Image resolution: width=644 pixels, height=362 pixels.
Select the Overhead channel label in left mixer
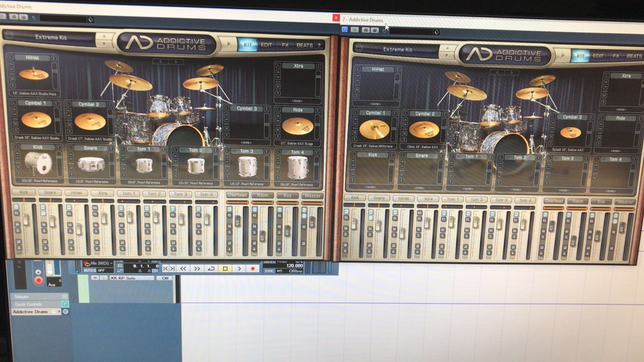(x=237, y=195)
